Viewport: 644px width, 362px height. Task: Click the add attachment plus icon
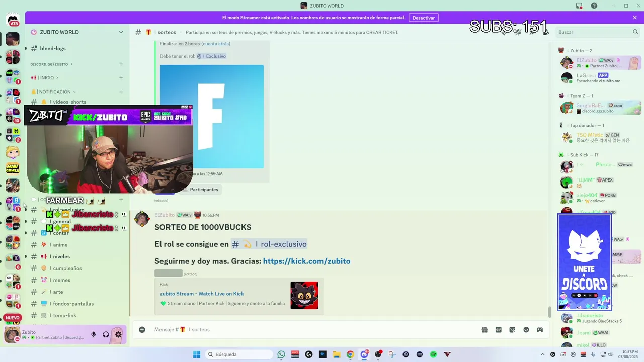click(142, 330)
